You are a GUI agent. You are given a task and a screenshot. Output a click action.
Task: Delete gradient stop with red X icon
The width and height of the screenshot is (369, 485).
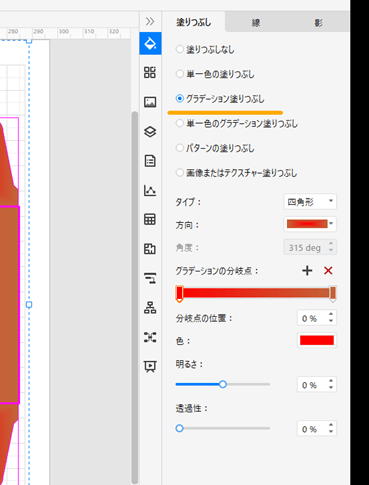click(x=328, y=271)
